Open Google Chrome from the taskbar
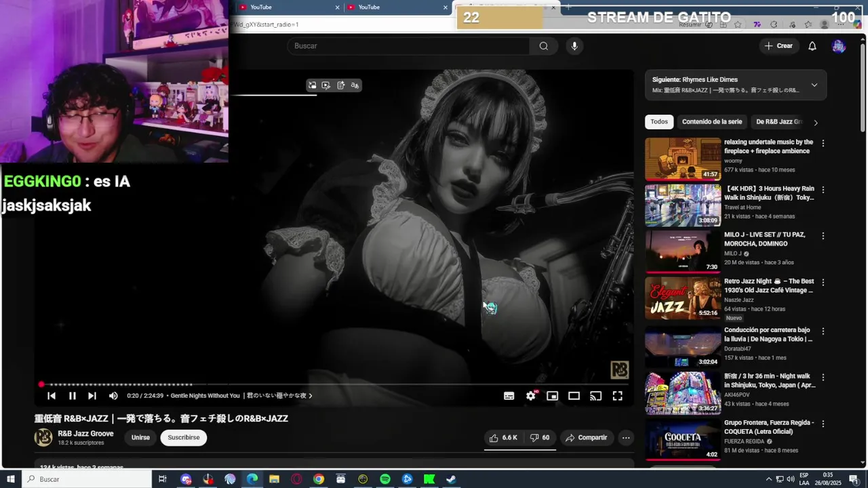 point(319,479)
